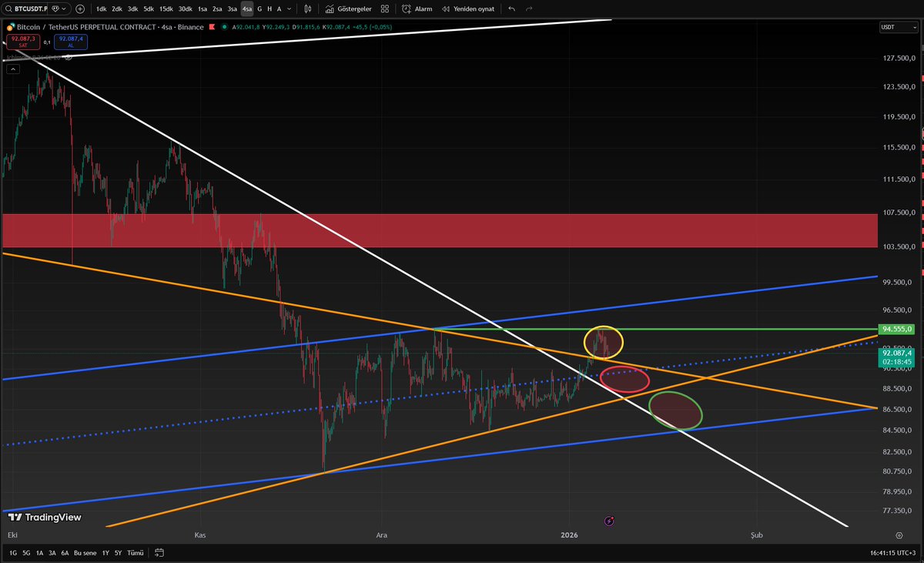The height and width of the screenshot is (563, 924).
Task: Set date range to Tümü
Action: 136,552
